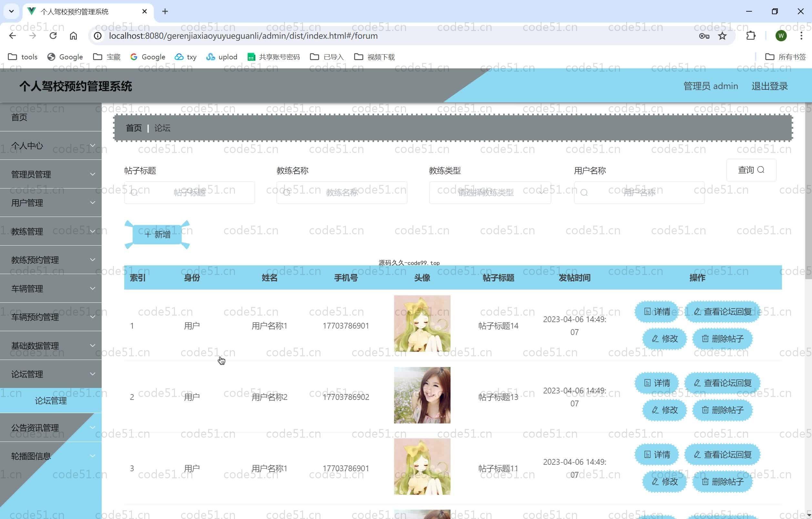
Task: Click 删除帖子 for 帖子标题14
Action: tap(722, 339)
